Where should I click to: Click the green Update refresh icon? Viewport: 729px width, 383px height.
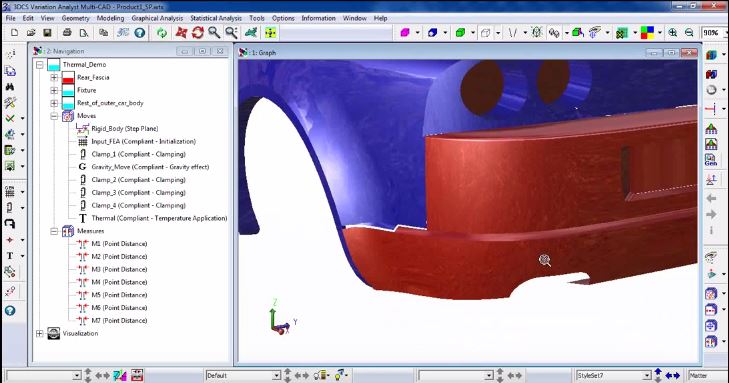pos(162,33)
